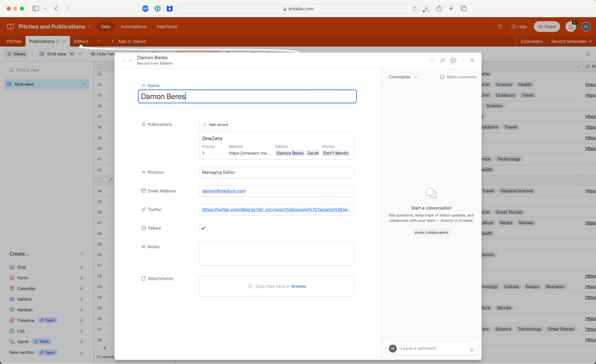Open the Publications tab dropdown arrow
Image resolution: width=596 pixels, height=364 pixels.
point(63,41)
